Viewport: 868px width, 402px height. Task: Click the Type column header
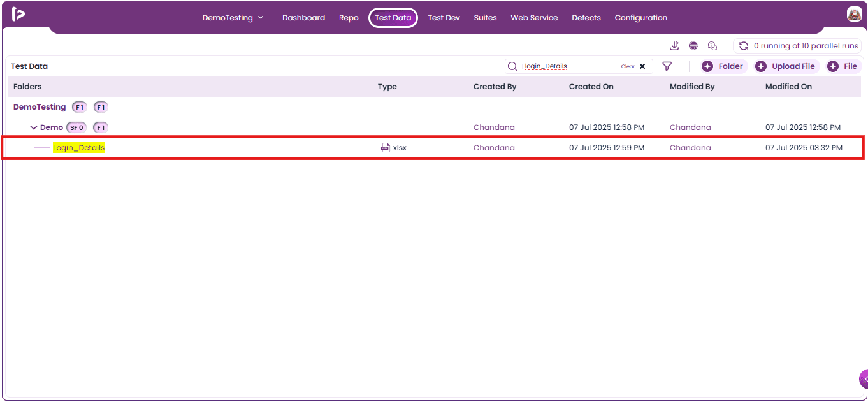pos(387,87)
